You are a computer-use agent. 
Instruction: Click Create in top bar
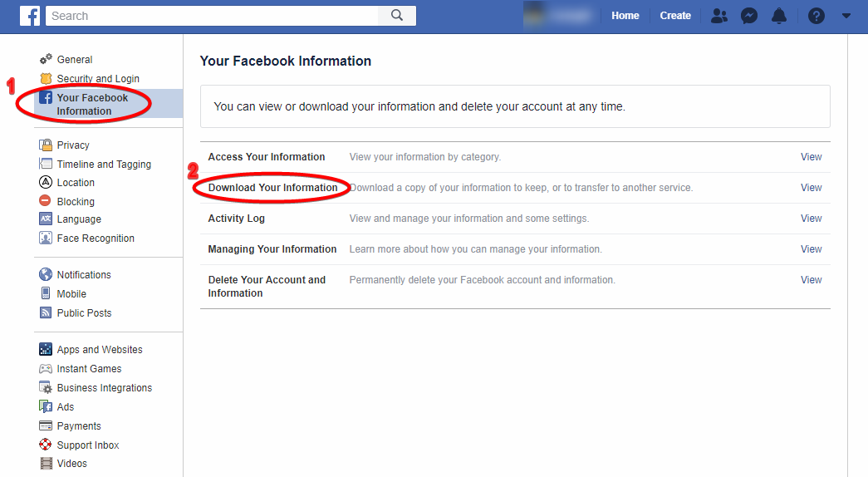(675, 16)
